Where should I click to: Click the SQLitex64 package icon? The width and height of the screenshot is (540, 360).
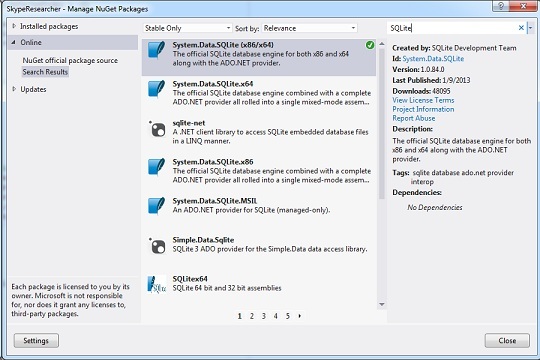pos(157,285)
